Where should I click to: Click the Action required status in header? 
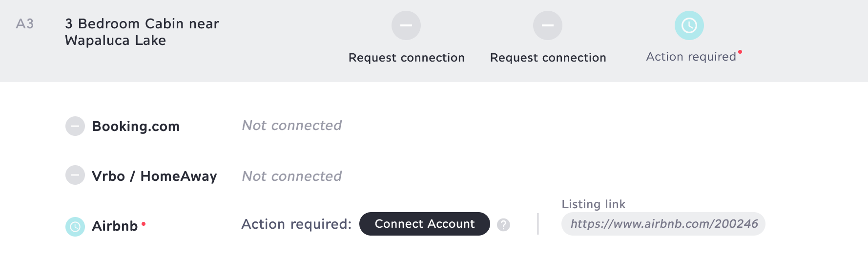(691, 57)
